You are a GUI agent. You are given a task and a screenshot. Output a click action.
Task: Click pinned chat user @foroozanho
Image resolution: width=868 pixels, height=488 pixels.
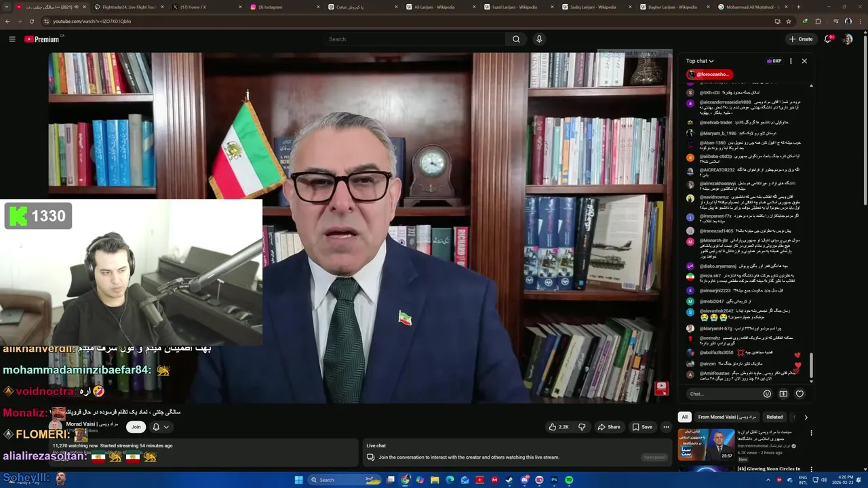pos(709,74)
